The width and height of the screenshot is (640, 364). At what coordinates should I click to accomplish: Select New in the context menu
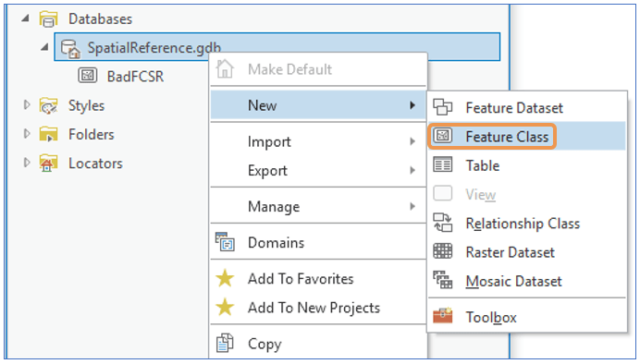(x=318, y=105)
